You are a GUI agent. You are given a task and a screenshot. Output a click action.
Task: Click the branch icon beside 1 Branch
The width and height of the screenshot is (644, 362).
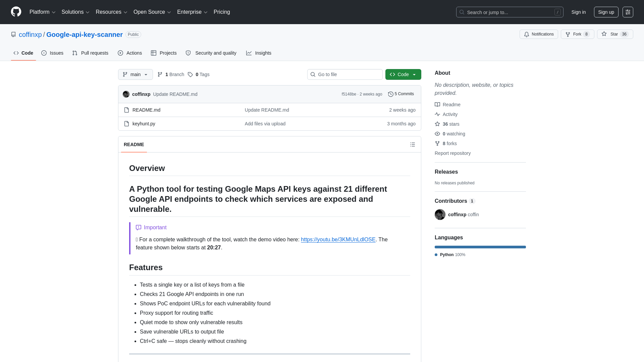pos(160,74)
